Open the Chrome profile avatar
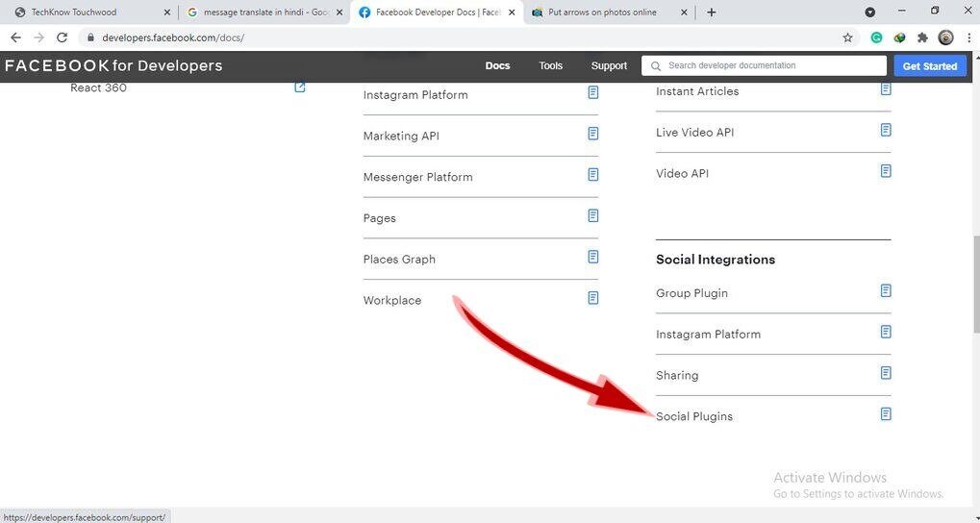980x523 pixels. pyautogui.click(x=945, y=37)
